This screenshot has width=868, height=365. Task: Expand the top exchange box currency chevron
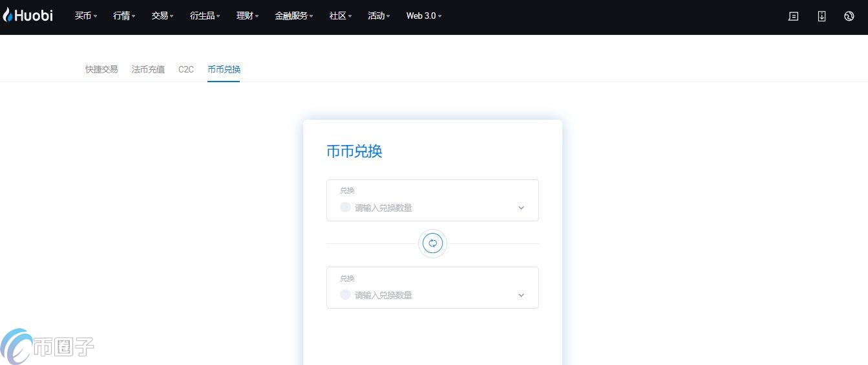coord(521,208)
